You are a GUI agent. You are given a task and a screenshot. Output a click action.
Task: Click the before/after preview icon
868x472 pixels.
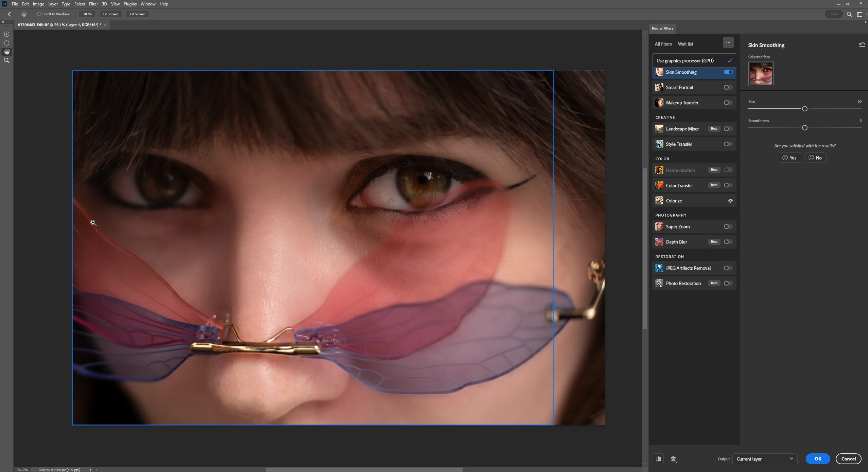[x=658, y=459]
